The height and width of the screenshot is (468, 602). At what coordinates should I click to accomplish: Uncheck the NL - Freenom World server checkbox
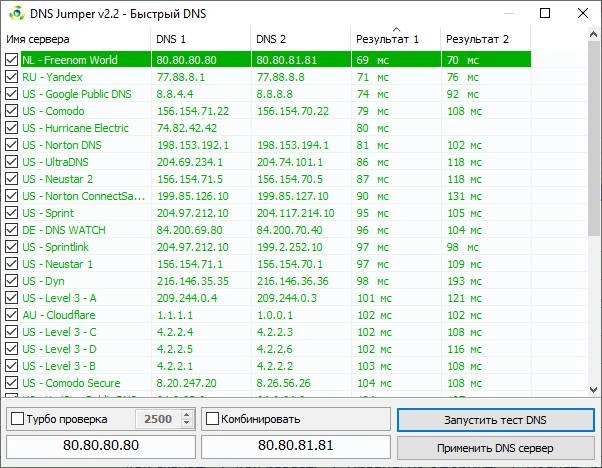pyautogui.click(x=12, y=60)
